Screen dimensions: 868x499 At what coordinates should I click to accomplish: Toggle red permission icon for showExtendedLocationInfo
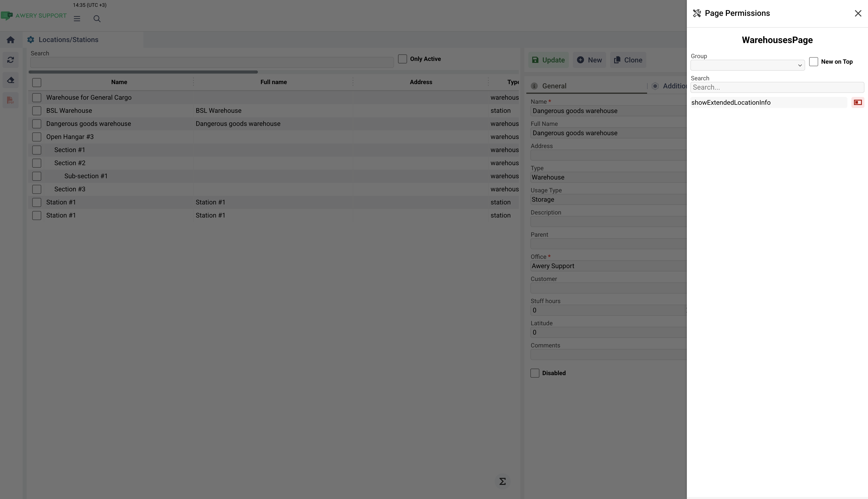point(858,102)
